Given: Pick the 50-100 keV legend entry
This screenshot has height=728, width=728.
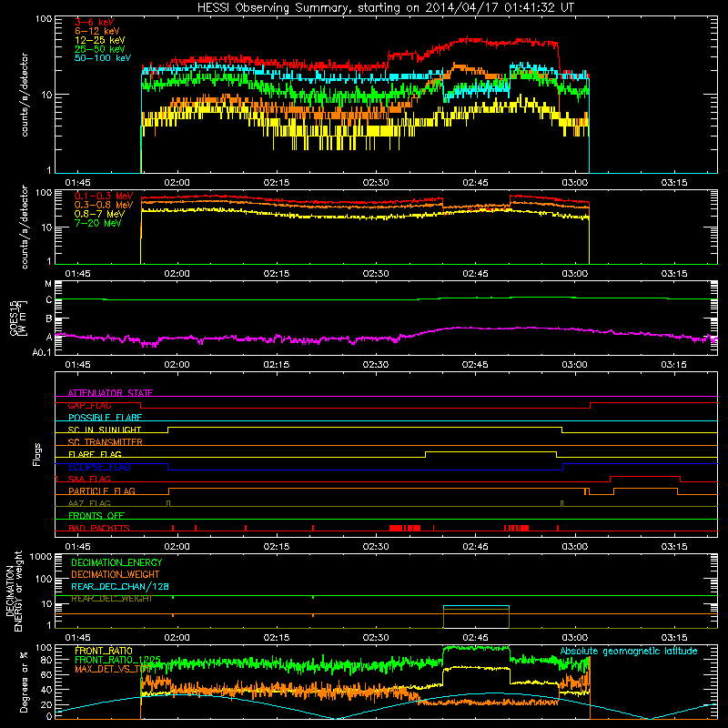Looking at the screenshot, I should [103, 58].
